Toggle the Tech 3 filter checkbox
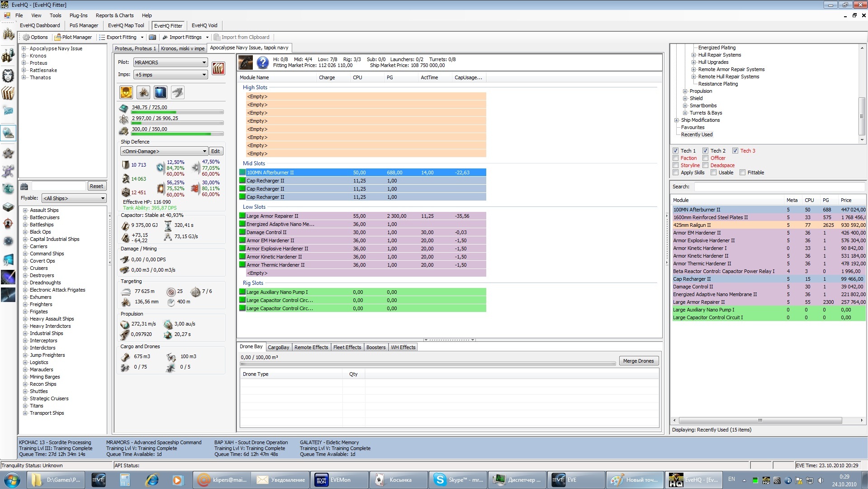This screenshot has height=489, width=868. [735, 151]
